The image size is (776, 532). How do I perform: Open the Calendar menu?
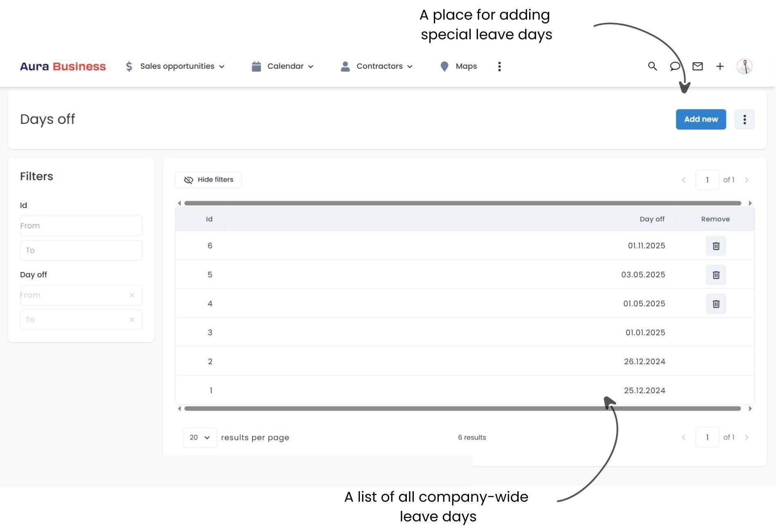283,66
